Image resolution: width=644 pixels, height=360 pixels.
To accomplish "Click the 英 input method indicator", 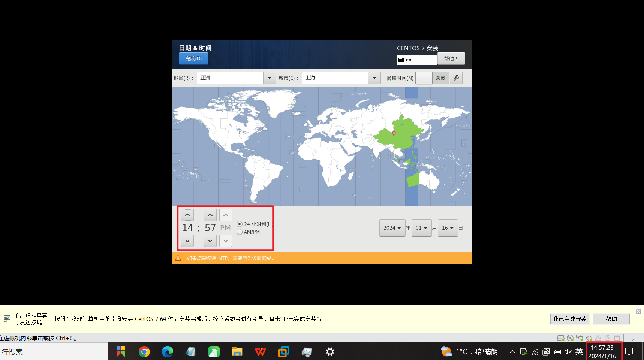I will point(579,351).
